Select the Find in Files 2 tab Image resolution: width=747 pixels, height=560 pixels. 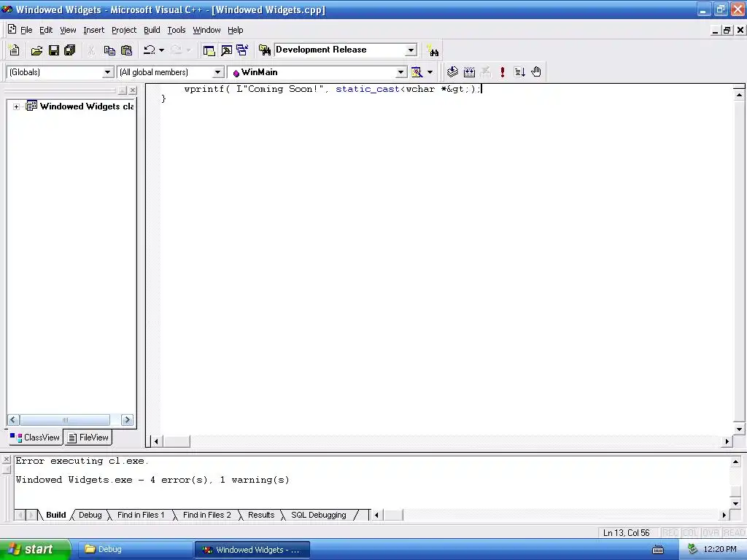click(206, 515)
